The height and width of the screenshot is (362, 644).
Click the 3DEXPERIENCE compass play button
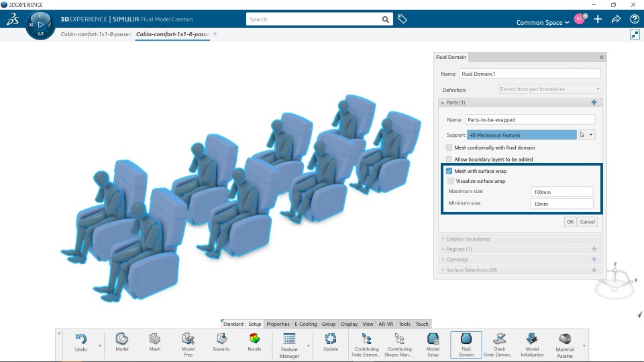40,25
